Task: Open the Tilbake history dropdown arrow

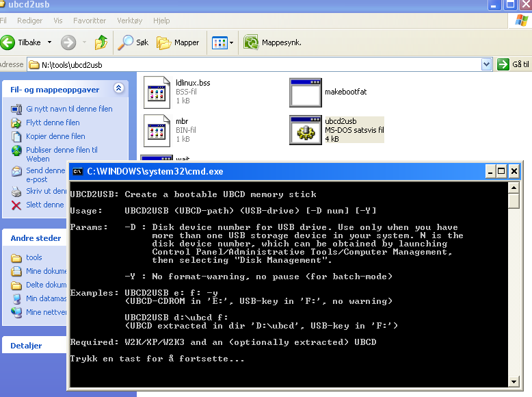Action: [49, 42]
